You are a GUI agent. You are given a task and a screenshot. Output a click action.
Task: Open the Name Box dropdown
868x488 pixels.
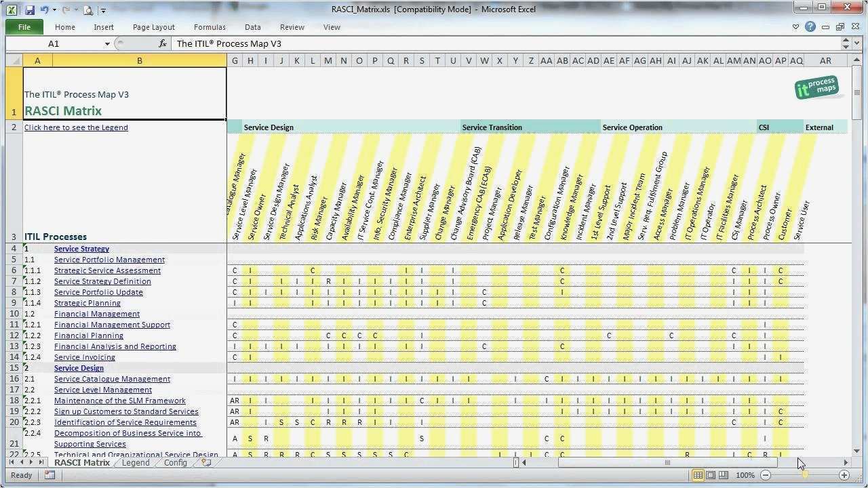[107, 43]
